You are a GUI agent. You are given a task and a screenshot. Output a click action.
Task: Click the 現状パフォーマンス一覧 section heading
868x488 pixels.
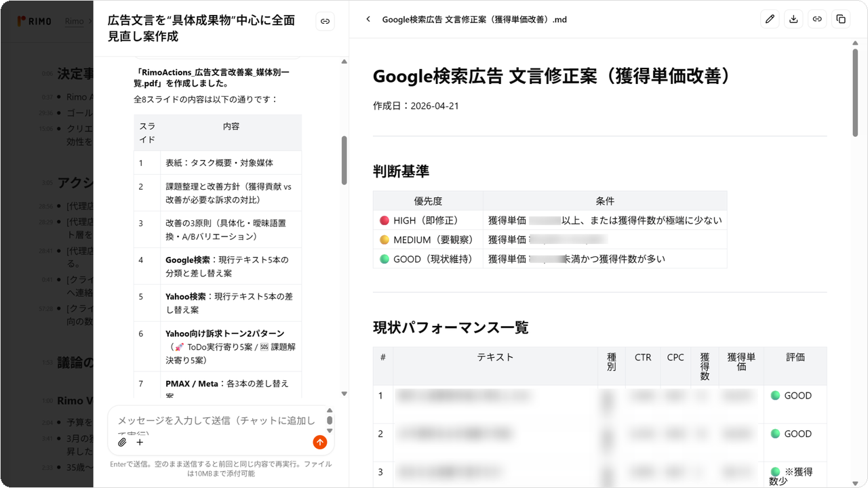451,328
